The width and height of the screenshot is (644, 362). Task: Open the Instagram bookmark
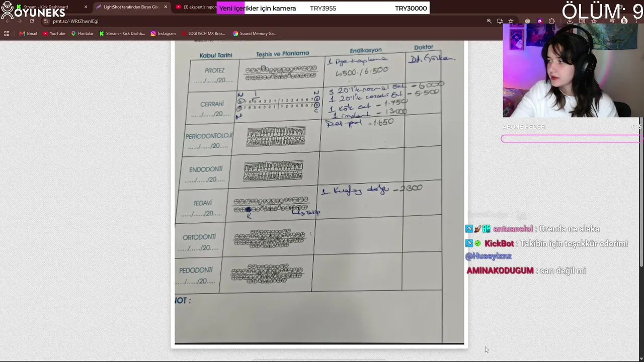(163, 34)
